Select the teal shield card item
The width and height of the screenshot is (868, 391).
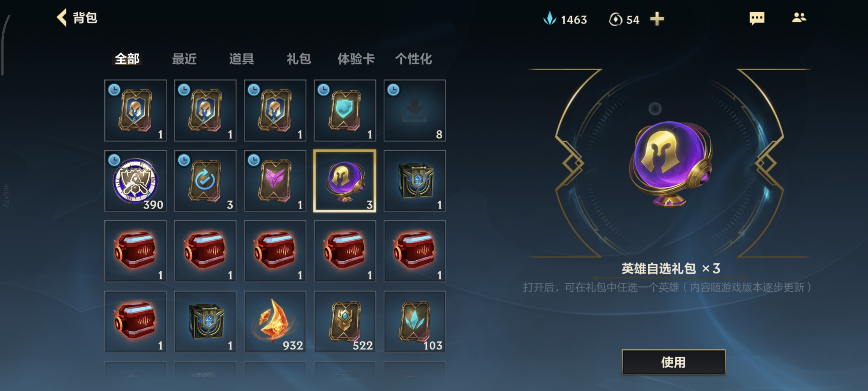coord(345,110)
